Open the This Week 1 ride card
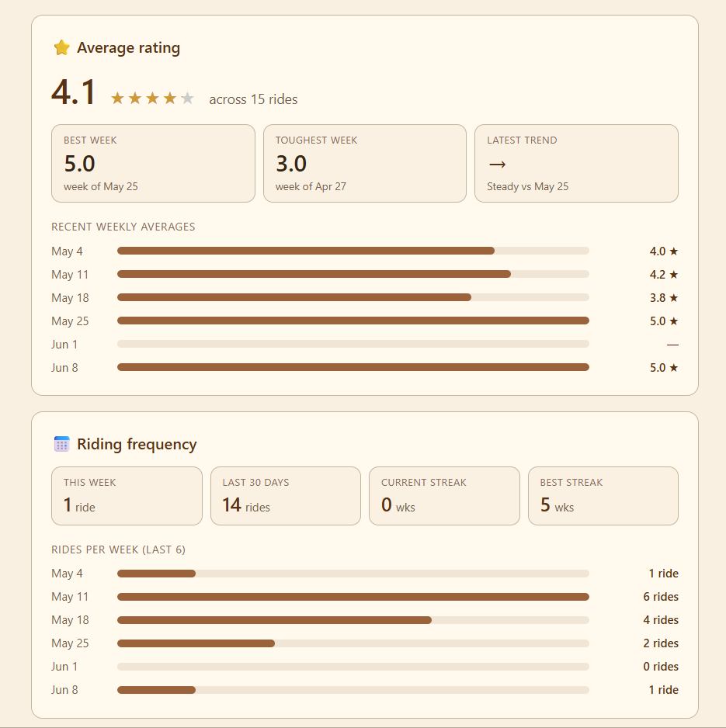The image size is (726, 728). [127, 496]
